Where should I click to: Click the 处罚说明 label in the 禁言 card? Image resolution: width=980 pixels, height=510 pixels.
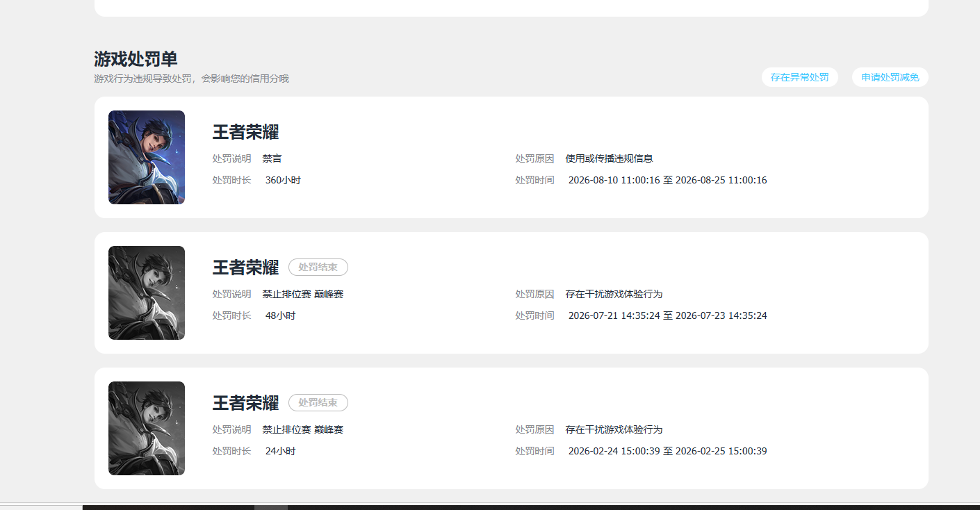pyautogui.click(x=231, y=158)
